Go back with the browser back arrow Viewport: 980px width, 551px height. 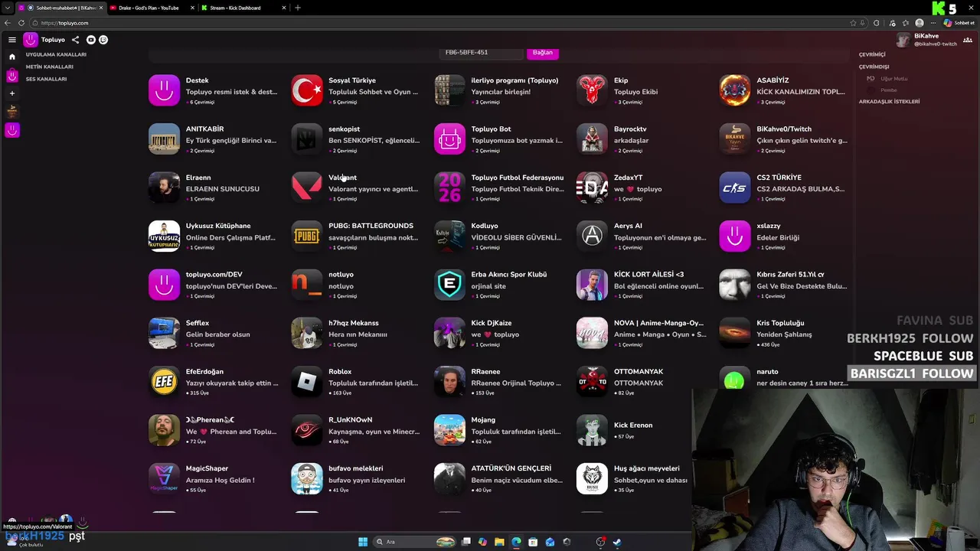[8, 23]
